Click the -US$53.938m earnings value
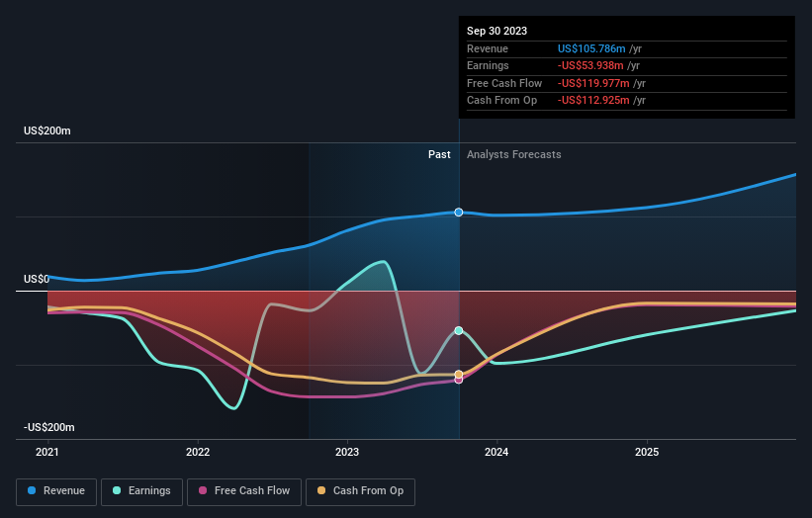 [590, 65]
